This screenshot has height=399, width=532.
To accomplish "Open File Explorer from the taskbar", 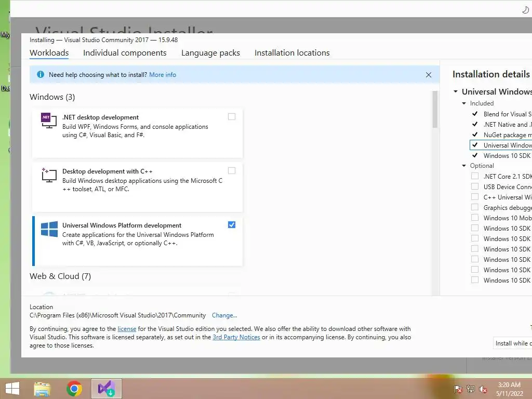I will point(42,389).
